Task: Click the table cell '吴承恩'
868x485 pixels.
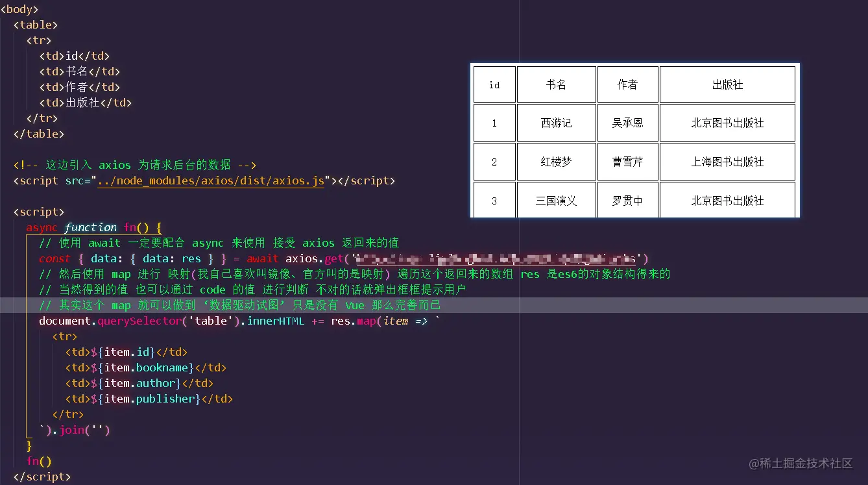Action: [627, 123]
